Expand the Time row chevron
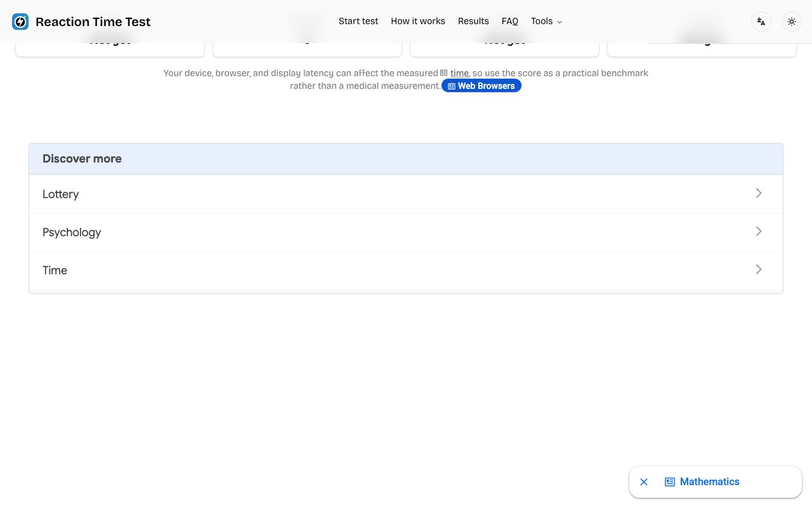This screenshot has height=508, width=812. point(759,269)
